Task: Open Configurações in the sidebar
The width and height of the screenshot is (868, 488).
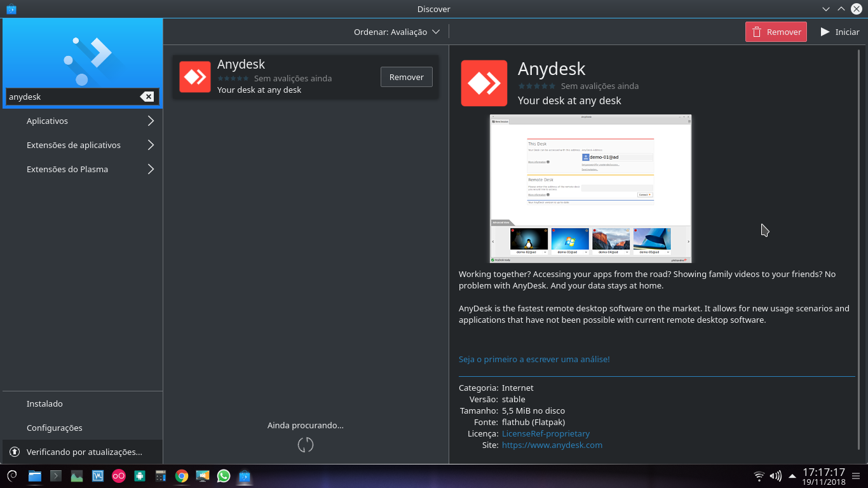Action: click(x=83, y=428)
